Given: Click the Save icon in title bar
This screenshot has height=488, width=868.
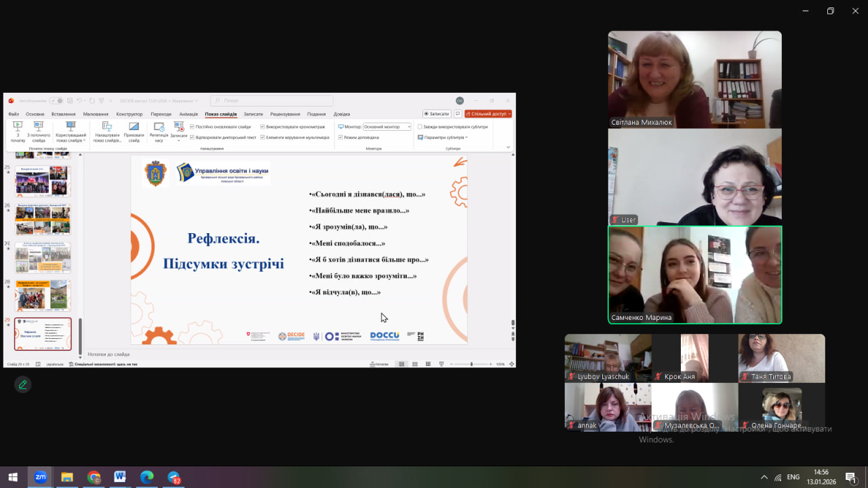Looking at the screenshot, I should 70,101.
